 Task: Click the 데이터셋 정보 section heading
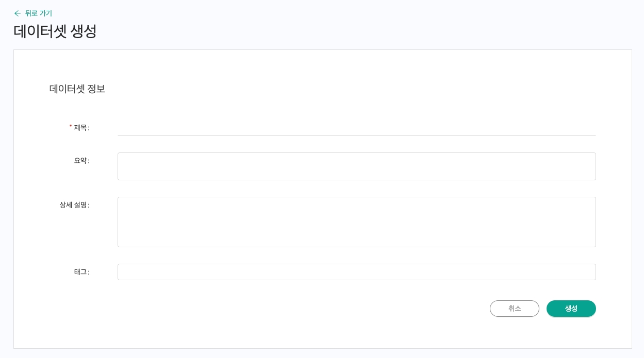pos(77,89)
